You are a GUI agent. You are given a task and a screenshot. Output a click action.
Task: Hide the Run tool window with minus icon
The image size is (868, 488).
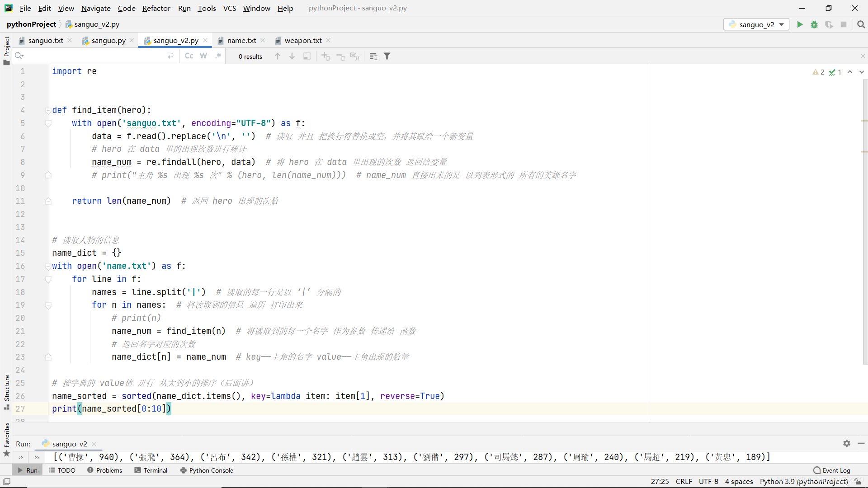point(861,444)
